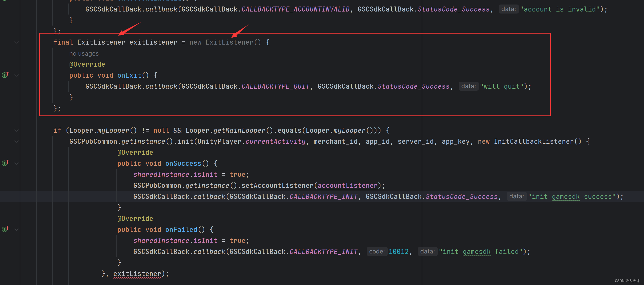The height and width of the screenshot is (285, 644).
Task: Collapse the onExit method fold chevron
Action: [x=17, y=75]
